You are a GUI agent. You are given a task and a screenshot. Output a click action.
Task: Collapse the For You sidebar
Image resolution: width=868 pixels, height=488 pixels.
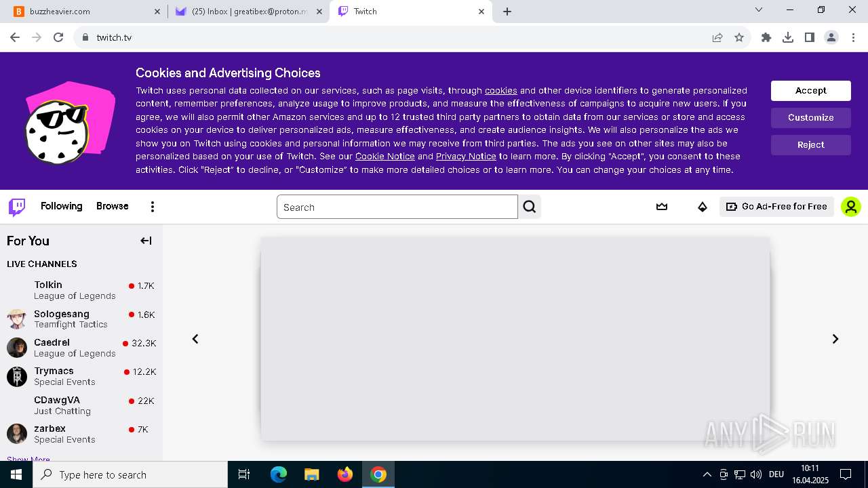(x=146, y=241)
